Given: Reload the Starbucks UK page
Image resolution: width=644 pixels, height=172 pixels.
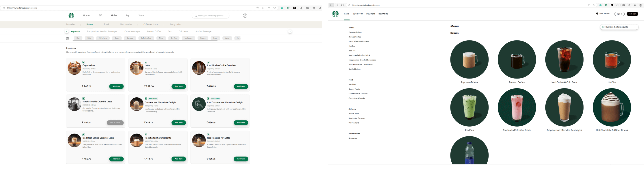Looking at the screenshot, I should coord(343,5).
